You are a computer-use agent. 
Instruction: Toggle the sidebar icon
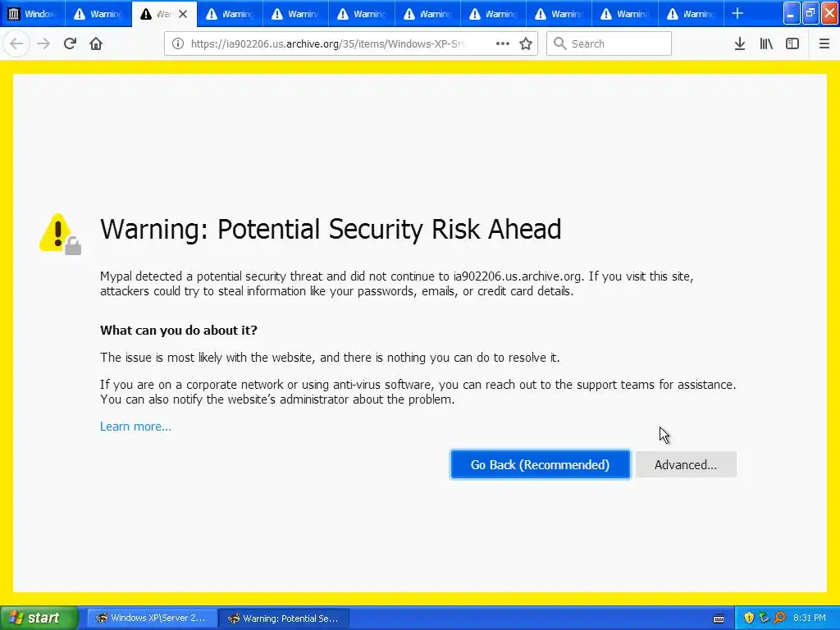[x=792, y=44]
